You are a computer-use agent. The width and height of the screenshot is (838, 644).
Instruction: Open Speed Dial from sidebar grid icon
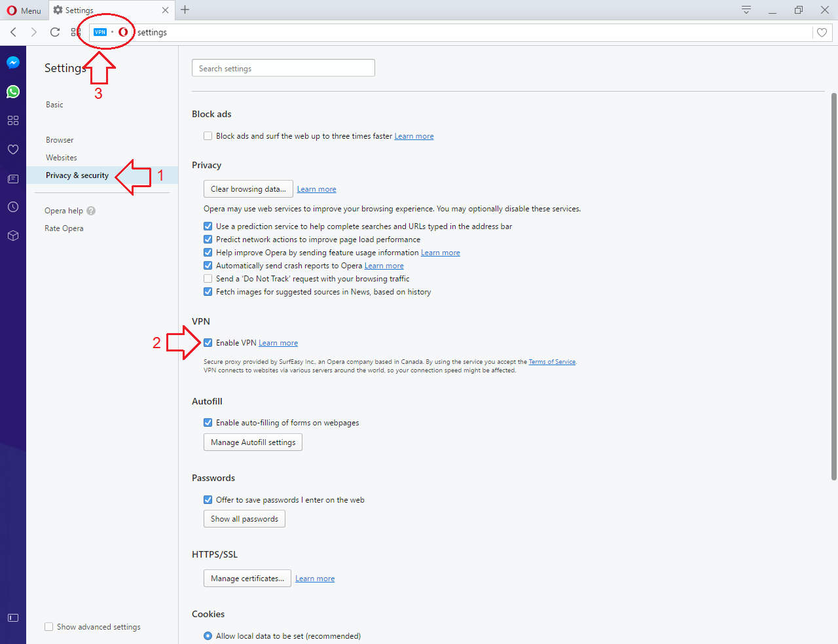click(13, 120)
